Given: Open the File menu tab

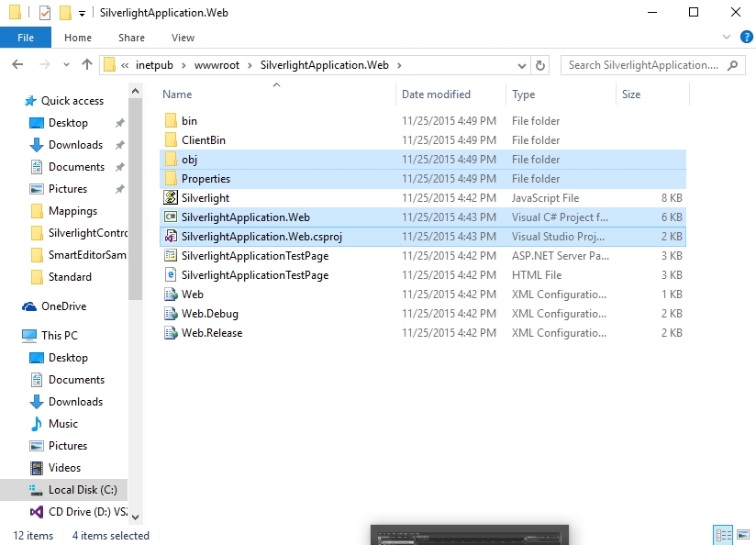Looking at the screenshot, I should coord(26,38).
